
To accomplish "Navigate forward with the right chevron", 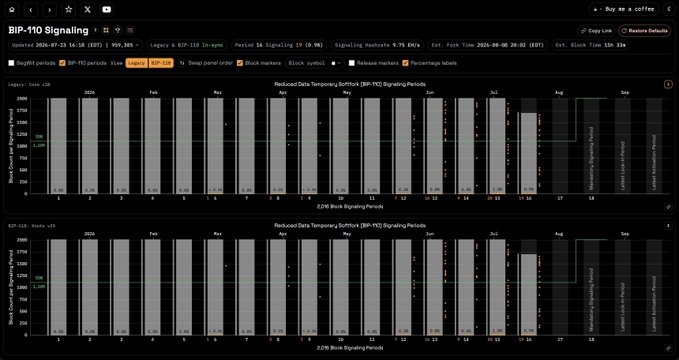I will pyautogui.click(x=50, y=9).
